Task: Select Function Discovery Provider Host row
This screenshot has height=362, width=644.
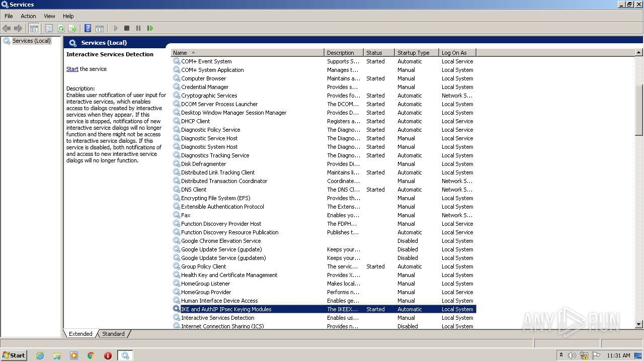Action: 324,224
